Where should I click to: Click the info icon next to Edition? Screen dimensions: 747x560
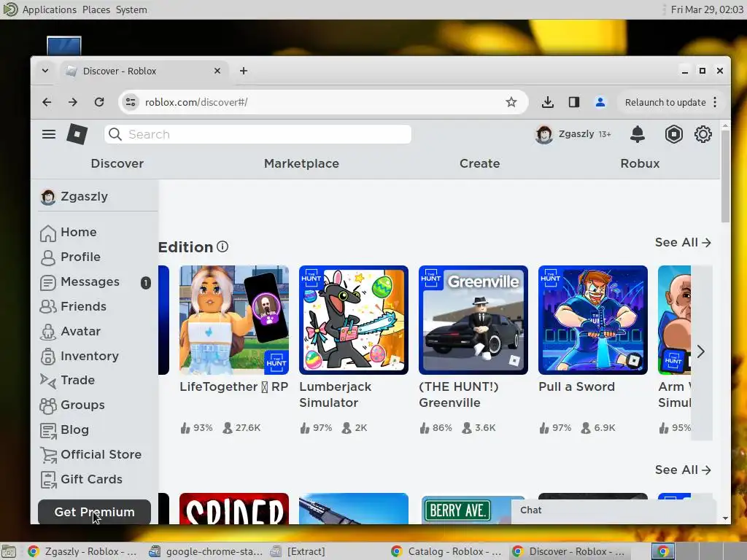point(222,246)
